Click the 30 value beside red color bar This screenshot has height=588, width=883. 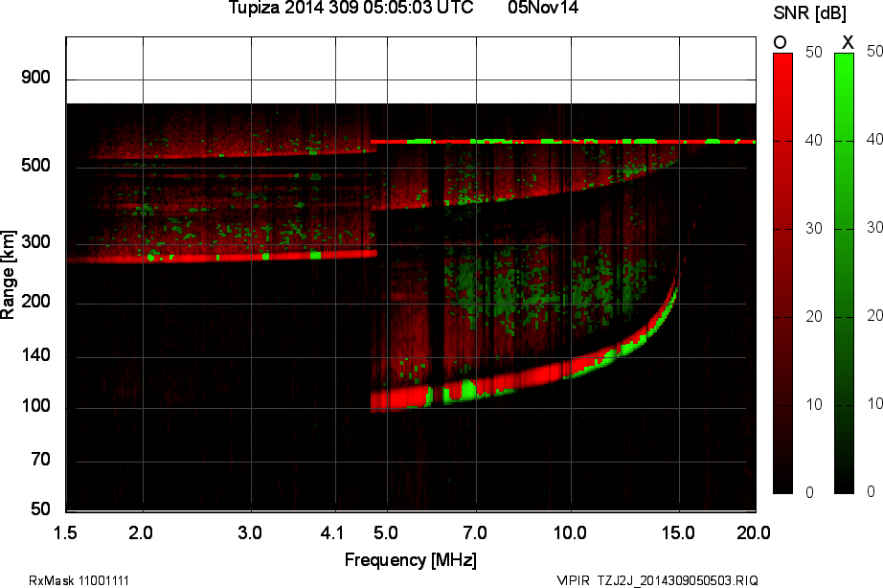pos(814,228)
